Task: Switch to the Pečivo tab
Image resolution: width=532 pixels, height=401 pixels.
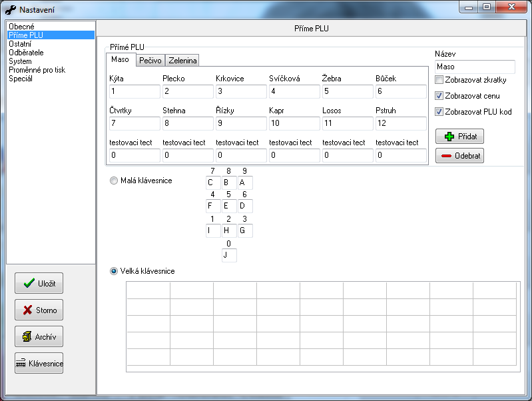Action: coord(150,61)
